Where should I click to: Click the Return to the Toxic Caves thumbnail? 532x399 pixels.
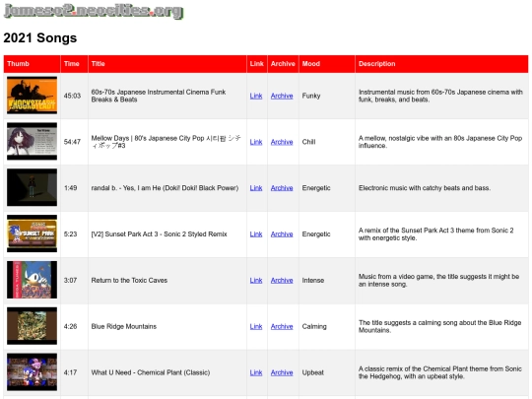pos(32,280)
